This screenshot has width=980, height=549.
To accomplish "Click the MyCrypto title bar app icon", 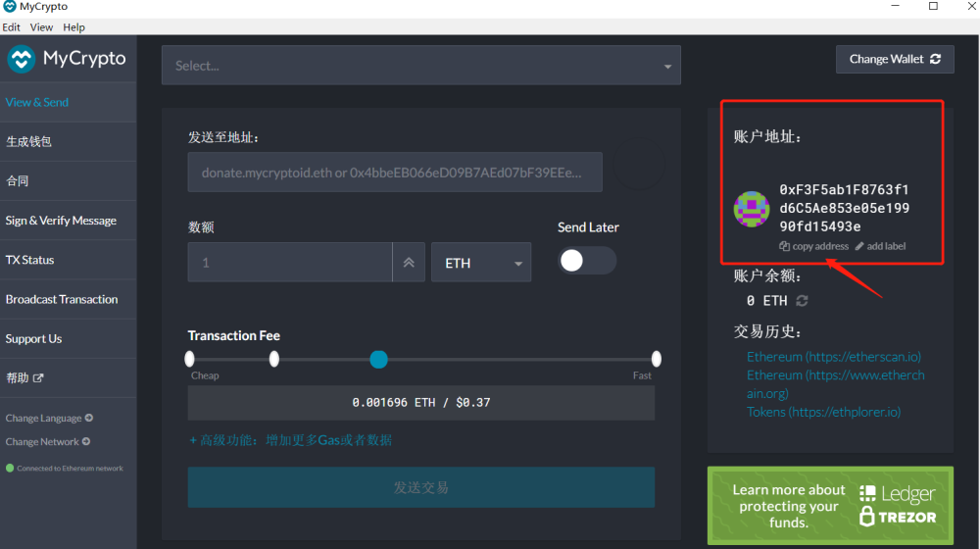I will coord(10,6).
